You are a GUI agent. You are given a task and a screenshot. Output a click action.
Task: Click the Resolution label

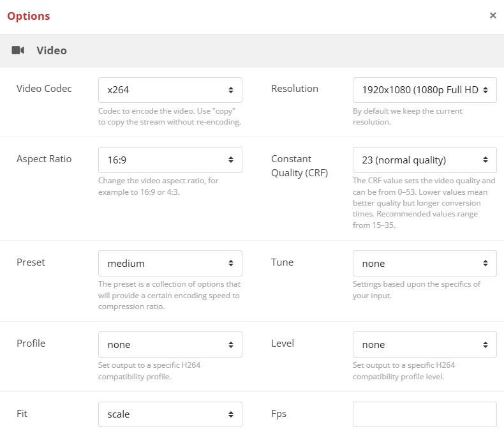295,89
